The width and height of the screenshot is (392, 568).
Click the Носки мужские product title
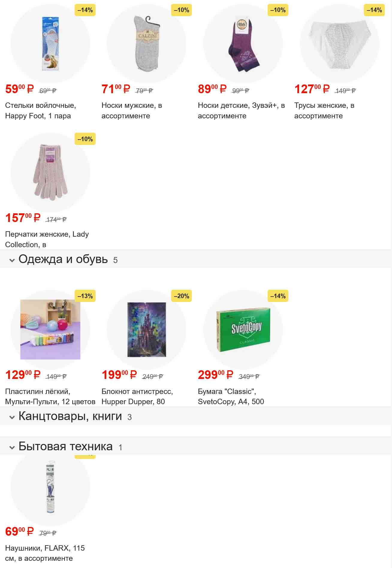[x=132, y=111]
